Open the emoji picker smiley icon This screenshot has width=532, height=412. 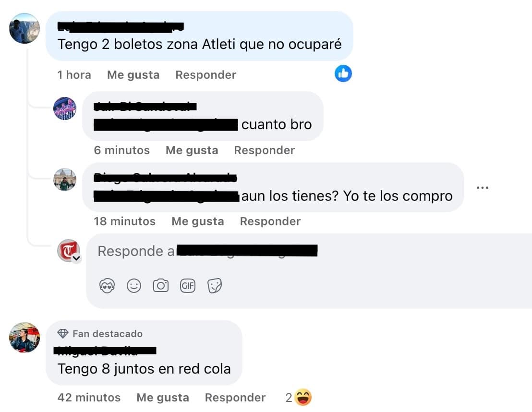133,286
